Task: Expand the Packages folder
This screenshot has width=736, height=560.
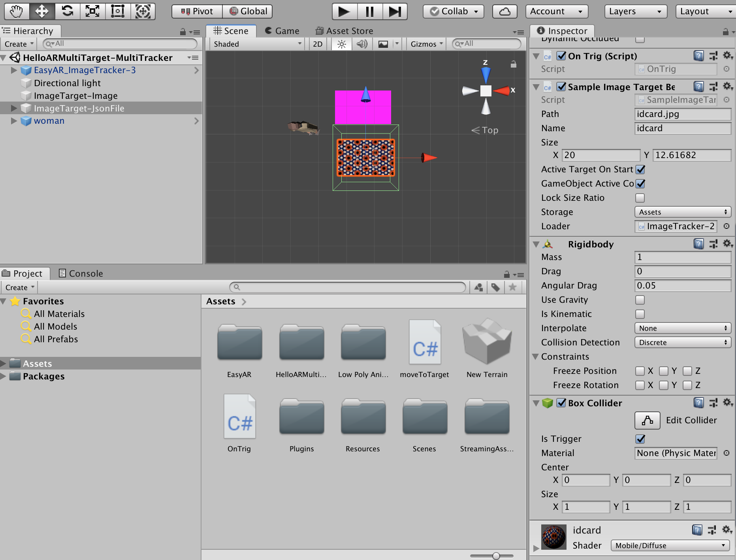Action: [x=3, y=376]
